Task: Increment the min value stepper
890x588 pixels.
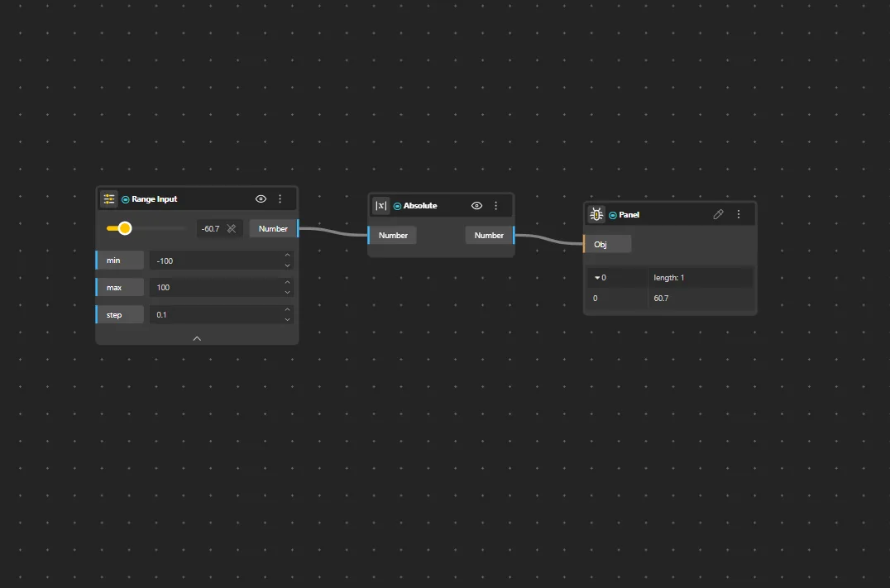Action: [287, 256]
